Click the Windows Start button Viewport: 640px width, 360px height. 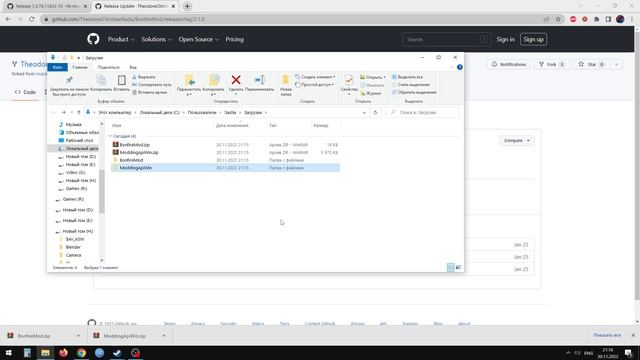[8, 353]
